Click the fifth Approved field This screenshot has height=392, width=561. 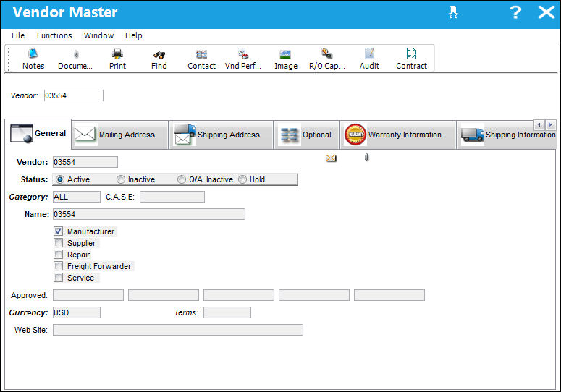(389, 295)
